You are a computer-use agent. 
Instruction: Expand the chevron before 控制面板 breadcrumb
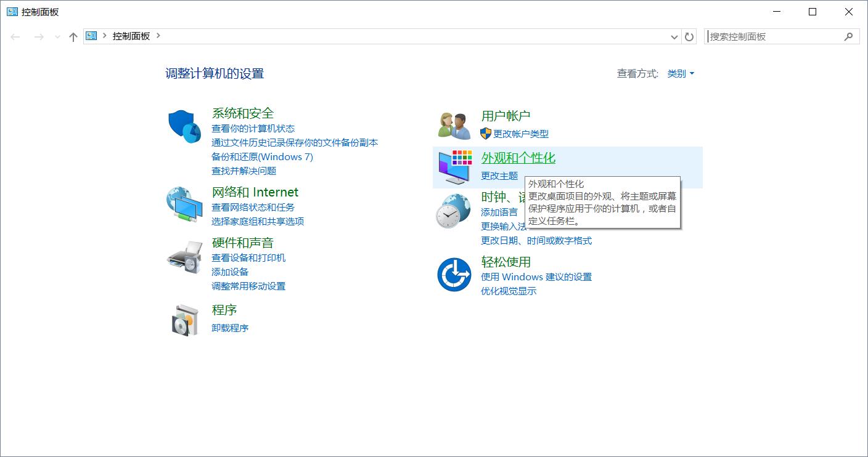[105, 36]
